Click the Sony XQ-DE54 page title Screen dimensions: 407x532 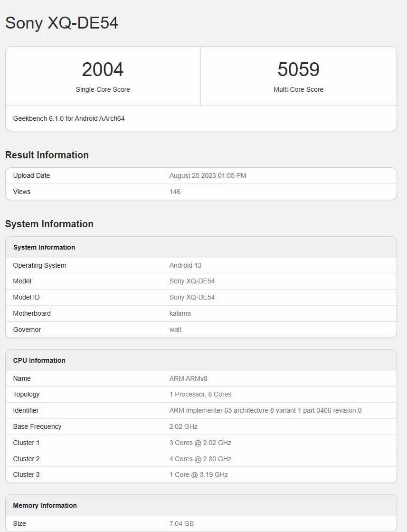(x=61, y=23)
